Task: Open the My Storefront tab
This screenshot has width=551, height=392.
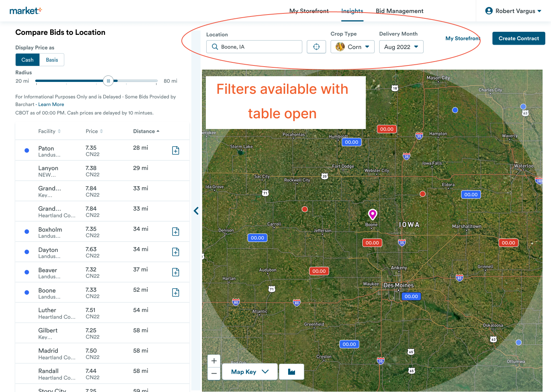Action: [309, 11]
